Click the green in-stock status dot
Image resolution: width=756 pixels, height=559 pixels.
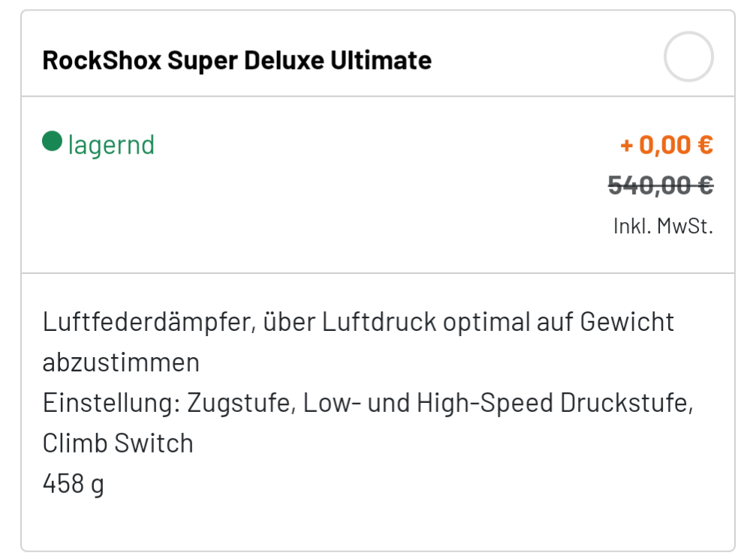pyautogui.click(x=52, y=141)
